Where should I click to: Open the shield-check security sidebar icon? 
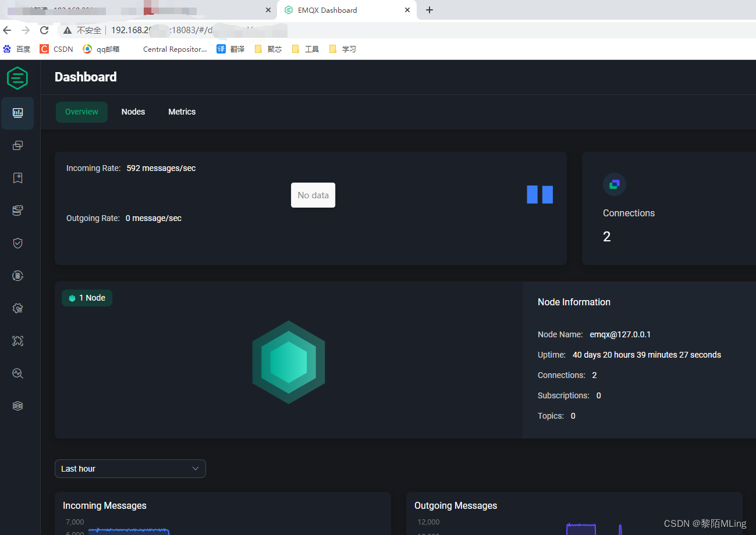pyautogui.click(x=17, y=243)
